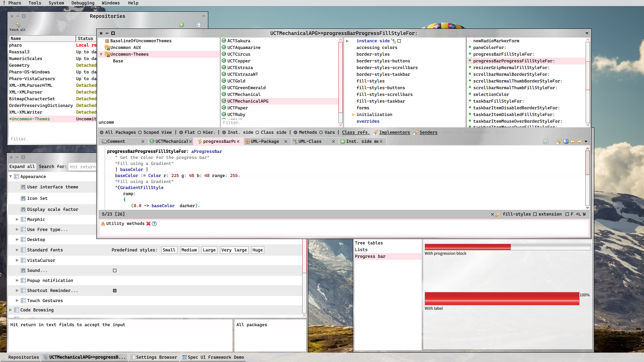Click the red X beside Utility methods
Screen dimensions: 644x362
(x=148, y=224)
